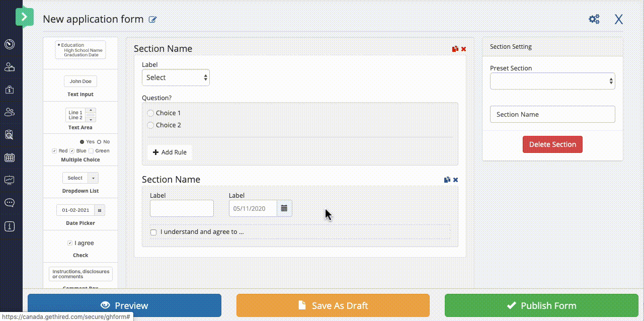
Task: Open calendar icon next to date field
Action: pyautogui.click(x=284, y=208)
